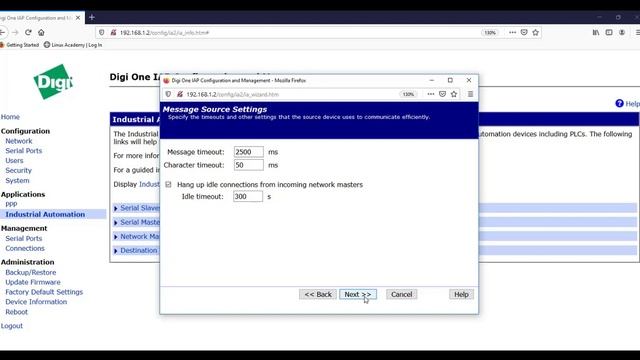Go to browser home page icon
This screenshot has width=640, height=360.
pos(41,32)
